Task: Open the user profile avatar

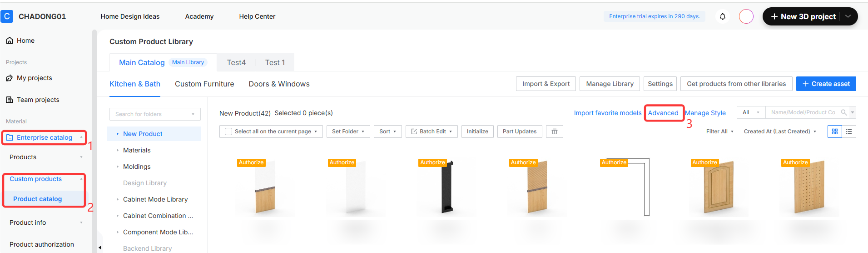Action: (746, 16)
